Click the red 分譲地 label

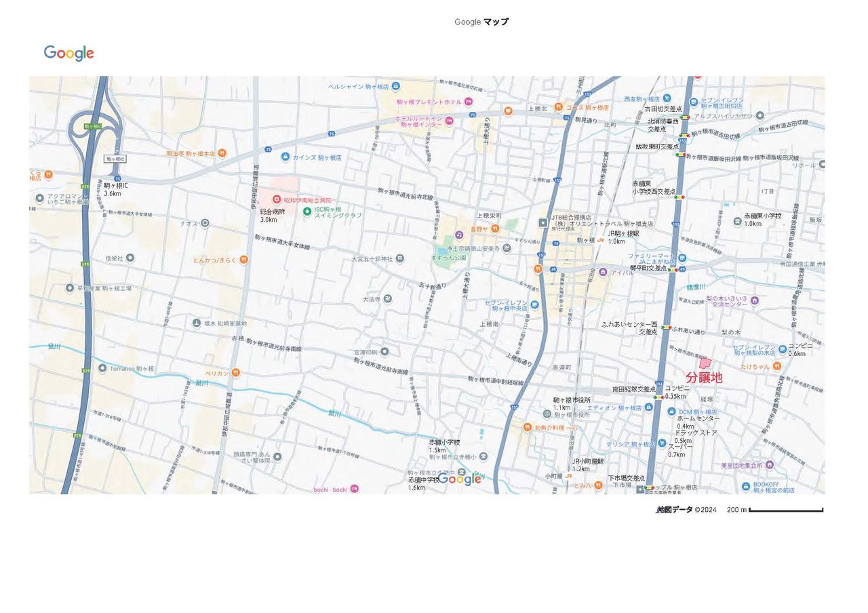pyautogui.click(x=704, y=378)
